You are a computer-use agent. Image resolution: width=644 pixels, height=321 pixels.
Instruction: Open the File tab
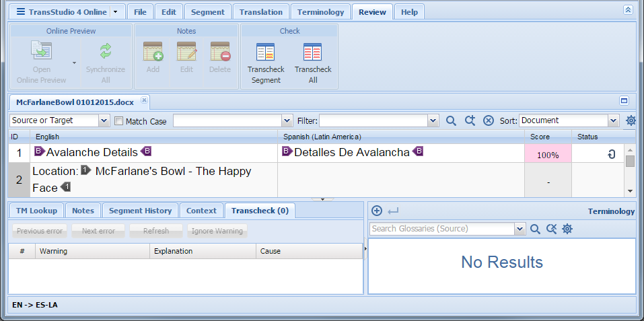pos(140,12)
